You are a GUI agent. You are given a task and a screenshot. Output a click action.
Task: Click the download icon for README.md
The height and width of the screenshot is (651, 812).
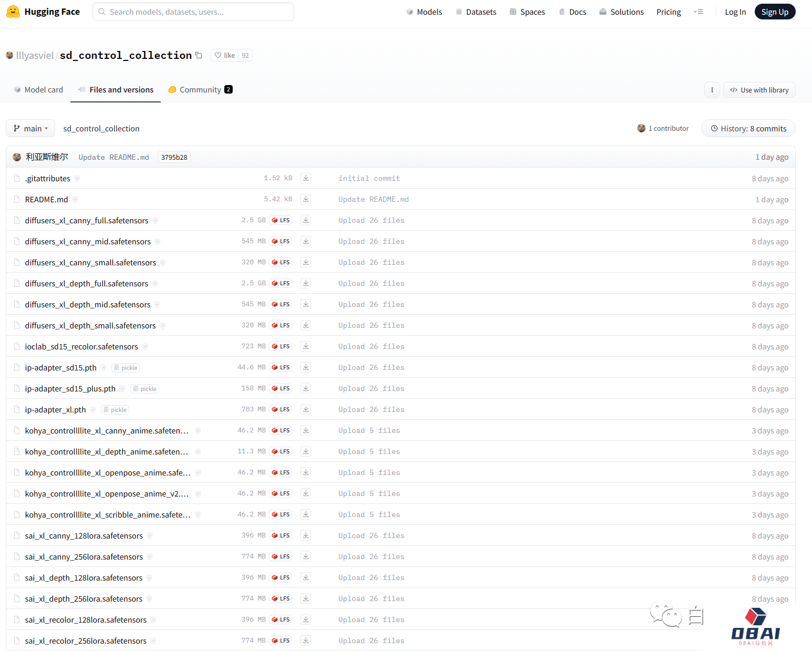[306, 199]
